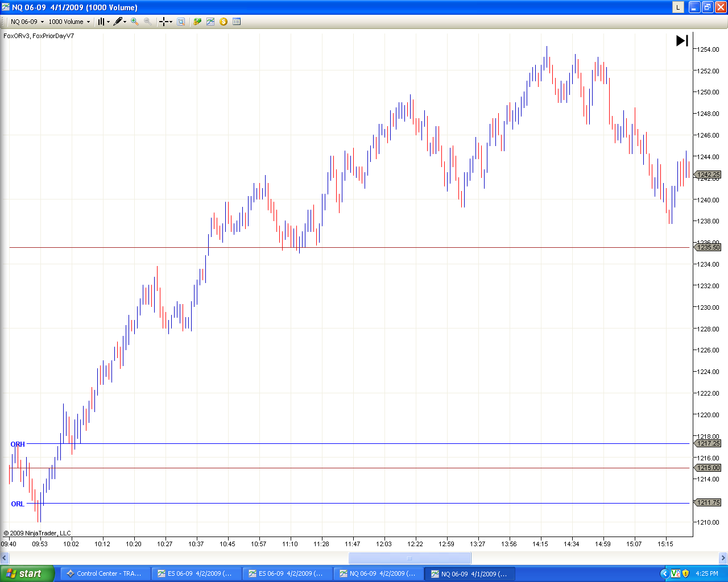Switch to second ES 06-09 4/2/2009 taskbar window
The height and width of the screenshot is (582, 728).
click(x=287, y=573)
